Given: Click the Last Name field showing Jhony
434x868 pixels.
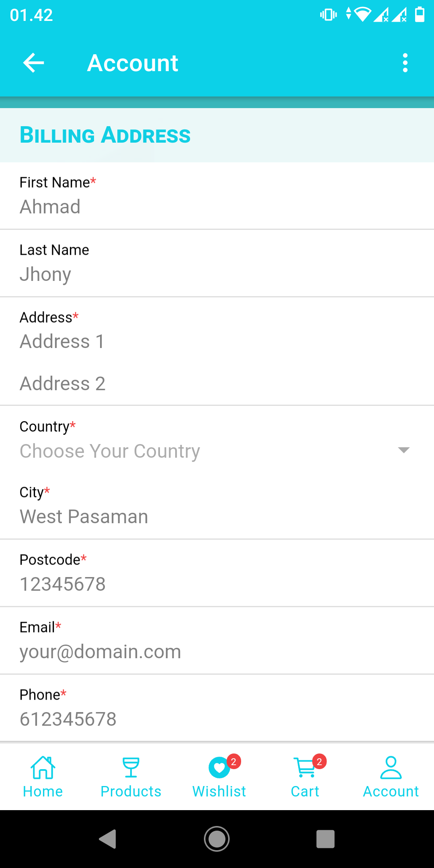Looking at the screenshot, I should 217,274.
